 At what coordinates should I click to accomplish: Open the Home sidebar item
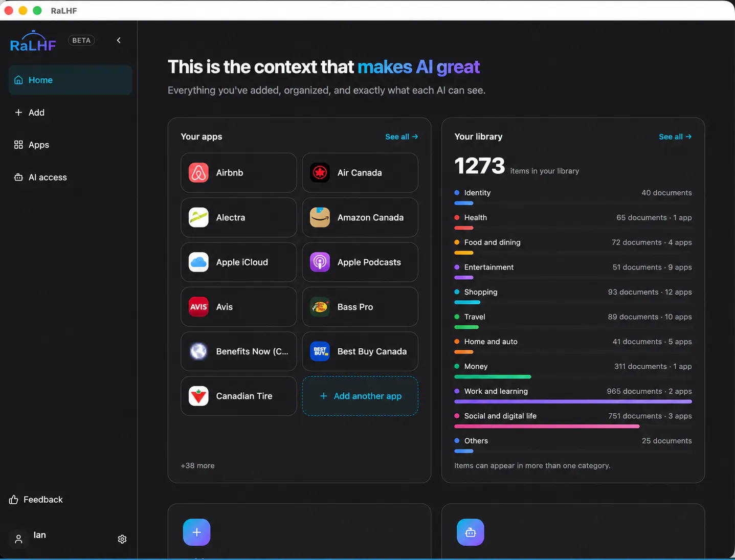70,80
